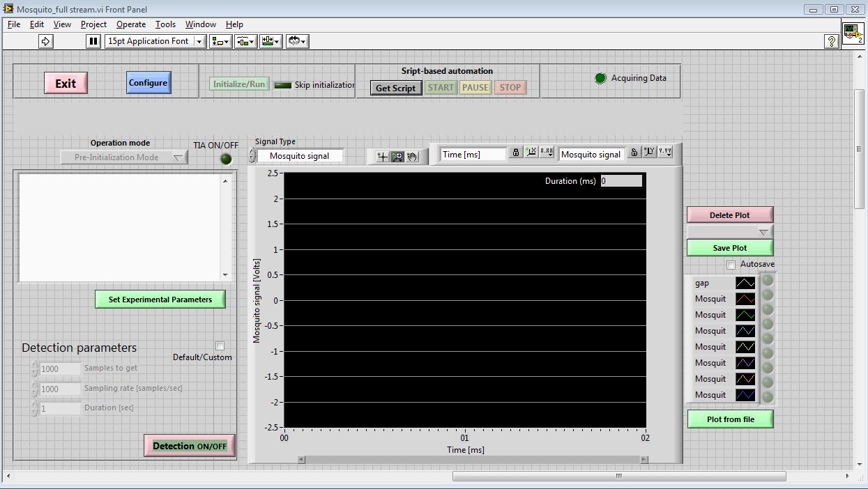Select the hand pan tool in graph palette
868x489 pixels.
click(x=413, y=157)
